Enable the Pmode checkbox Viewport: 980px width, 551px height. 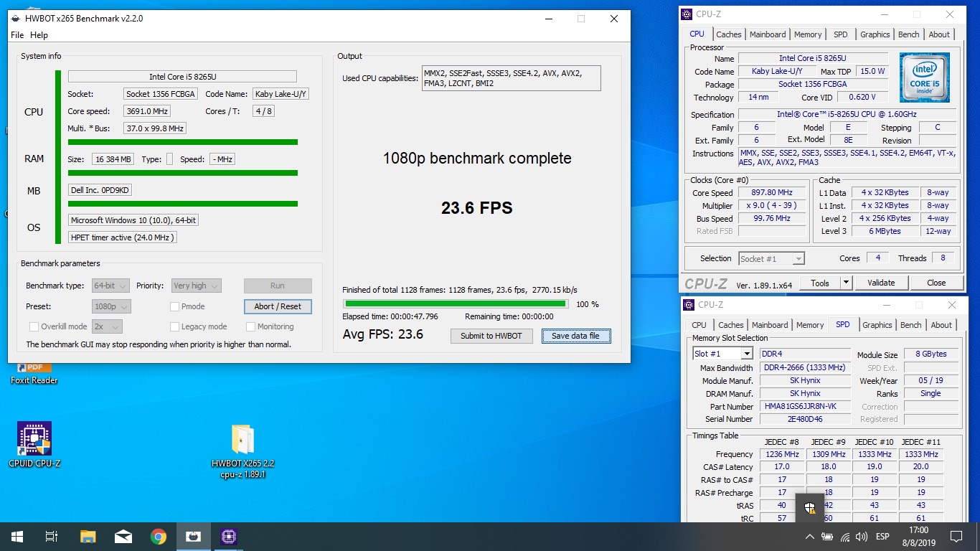pyautogui.click(x=174, y=306)
